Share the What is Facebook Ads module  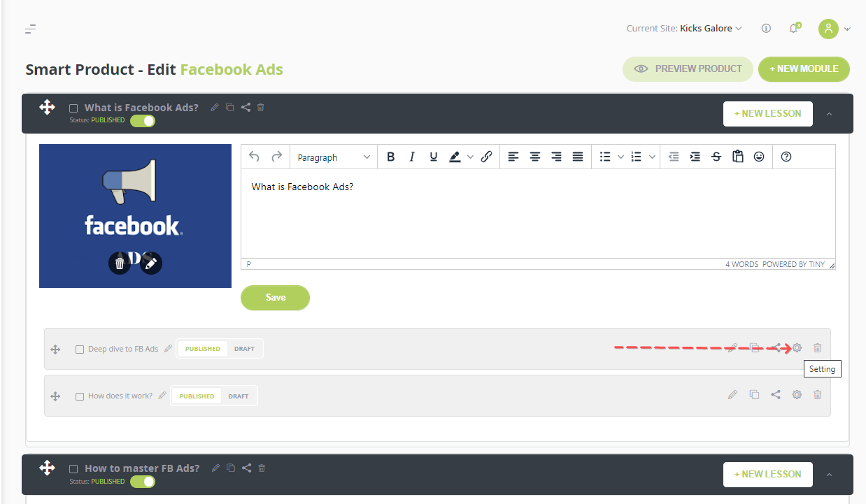(x=246, y=108)
